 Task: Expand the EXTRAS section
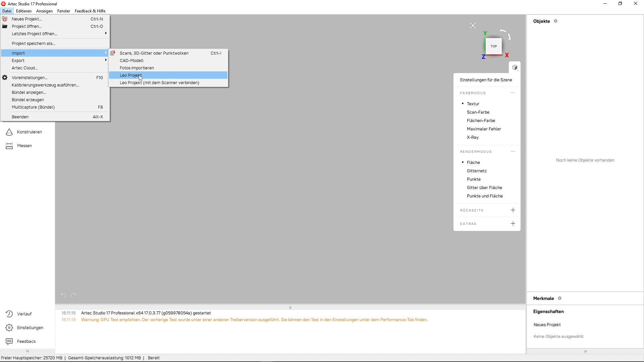pos(513,224)
